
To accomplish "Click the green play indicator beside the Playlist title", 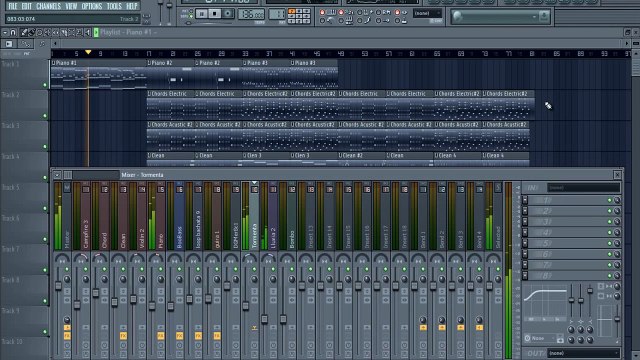I will pyautogui.click(x=96, y=32).
